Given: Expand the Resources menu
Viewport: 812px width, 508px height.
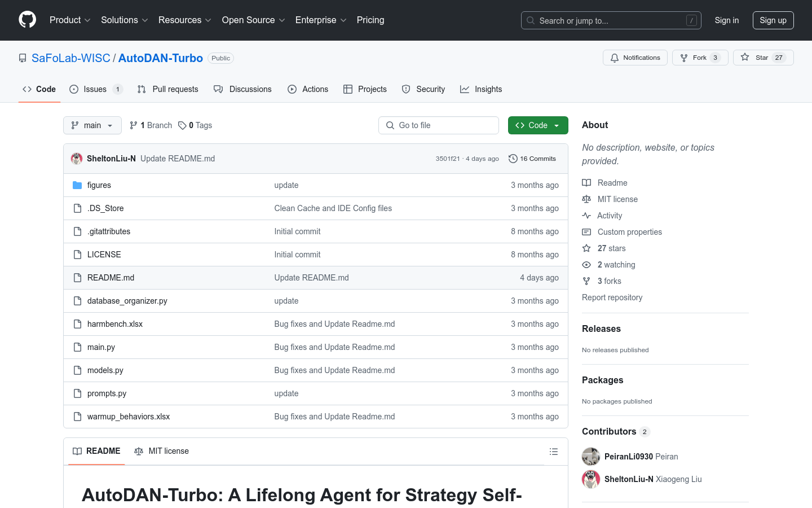Looking at the screenshot, I should pyautogui.click(x=185, y=20).
